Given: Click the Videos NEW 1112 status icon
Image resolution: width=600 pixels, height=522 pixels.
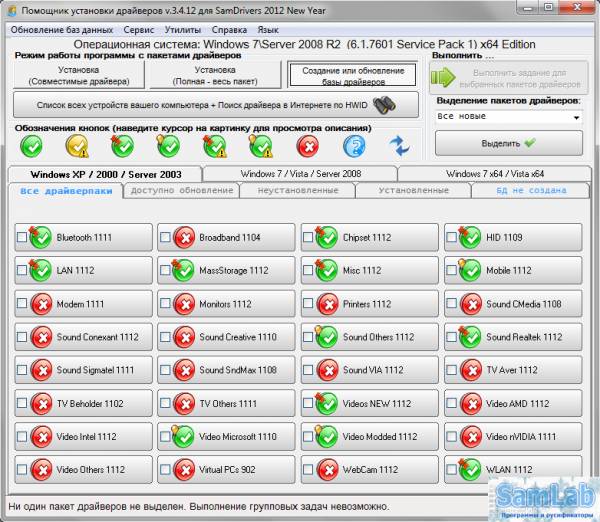Looking at the screenshot, I should tap(327, 404).
